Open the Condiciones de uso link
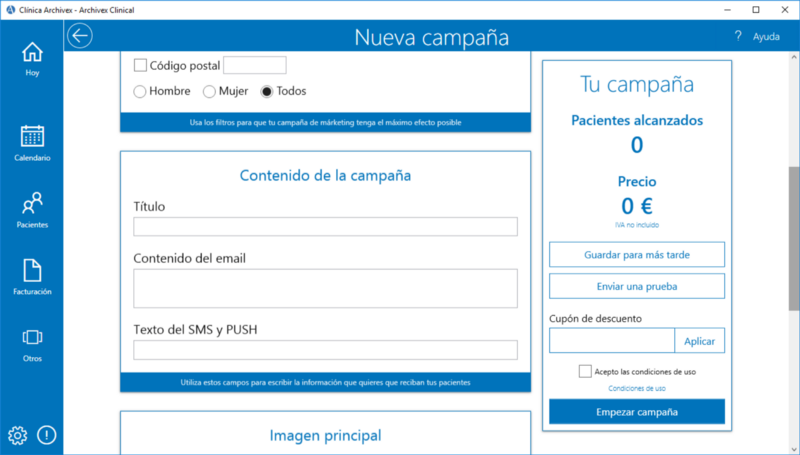This screenshot has width=800, height=455. [637, 389]
